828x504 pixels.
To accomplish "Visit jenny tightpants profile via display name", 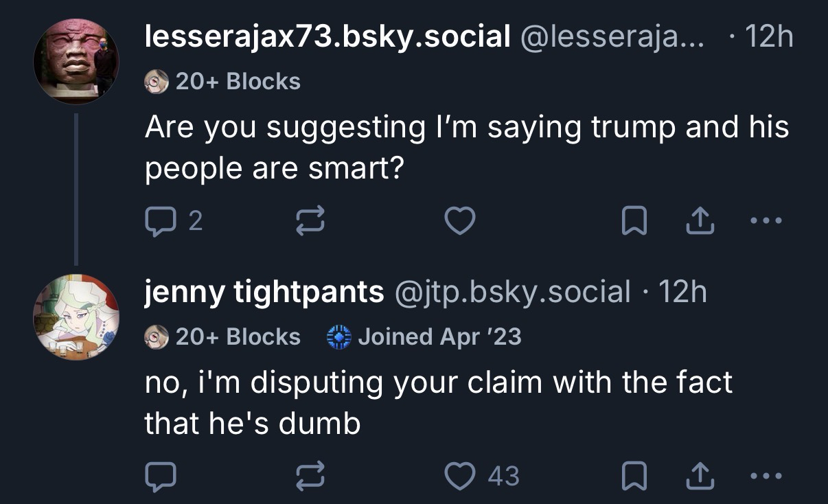I will pos(264,292).
